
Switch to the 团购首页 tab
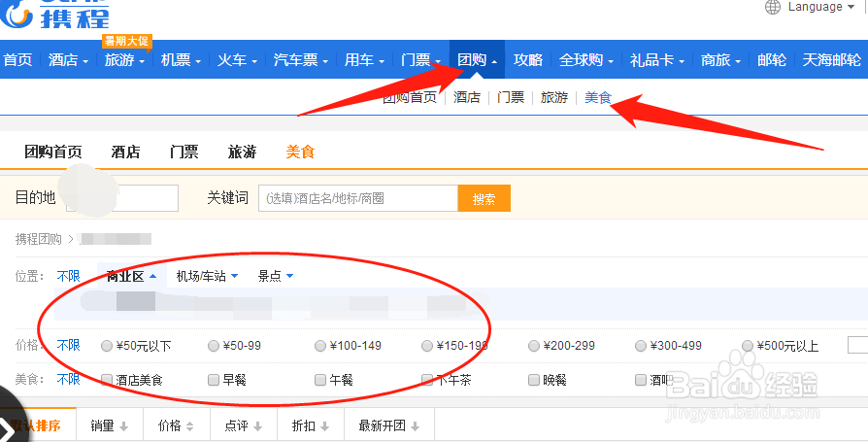point(53,152)
